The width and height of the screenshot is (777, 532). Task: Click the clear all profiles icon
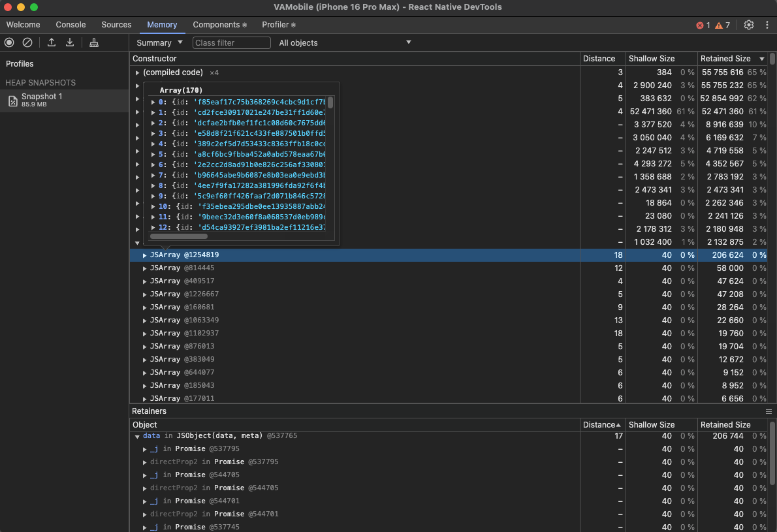click(x=27, y=42)
